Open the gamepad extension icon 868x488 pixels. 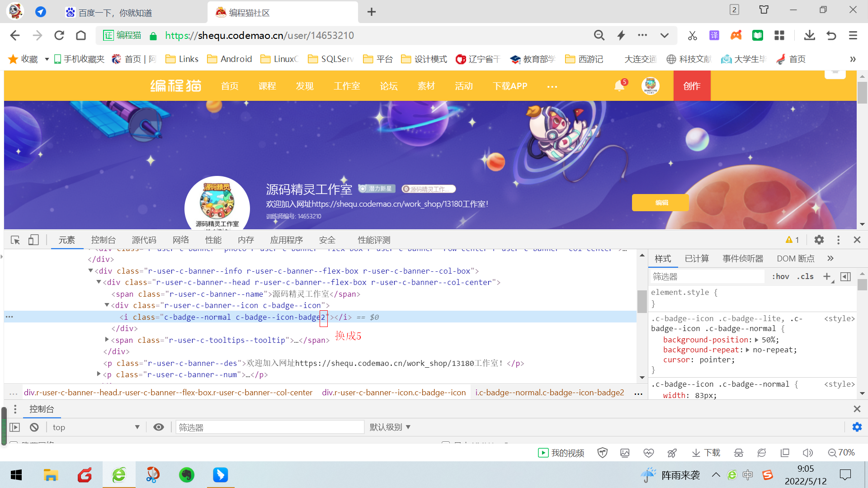pos(736,35)
